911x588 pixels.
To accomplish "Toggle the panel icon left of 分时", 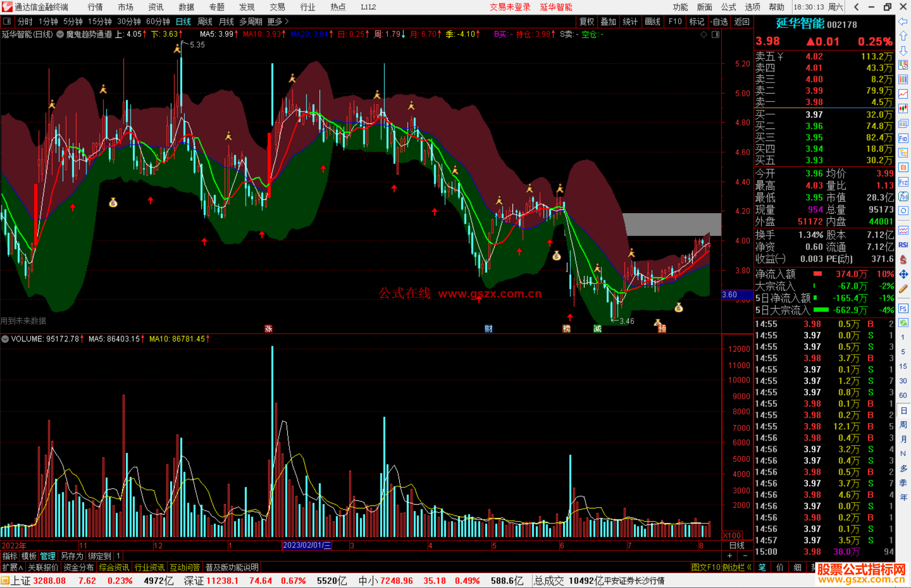I will pyautogui.click(x=7, y=21).
